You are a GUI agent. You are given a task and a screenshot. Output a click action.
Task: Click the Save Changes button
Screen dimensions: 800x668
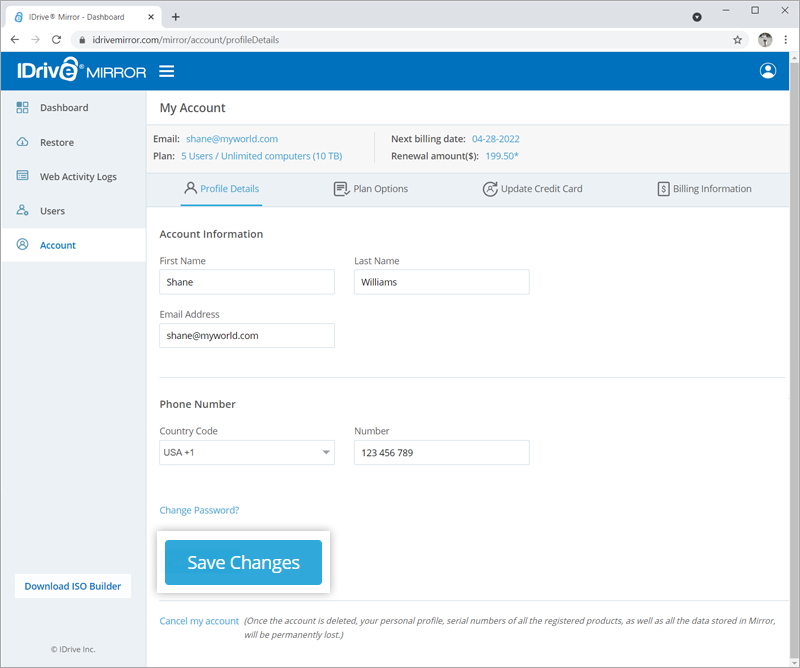coord(243,562)
